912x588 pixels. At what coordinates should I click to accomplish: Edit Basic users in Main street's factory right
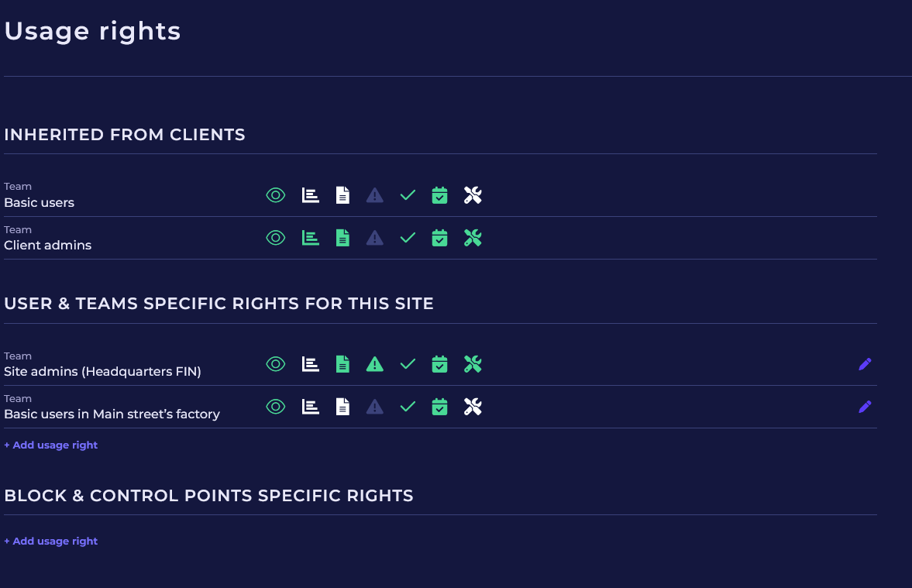tap(865, 407)
